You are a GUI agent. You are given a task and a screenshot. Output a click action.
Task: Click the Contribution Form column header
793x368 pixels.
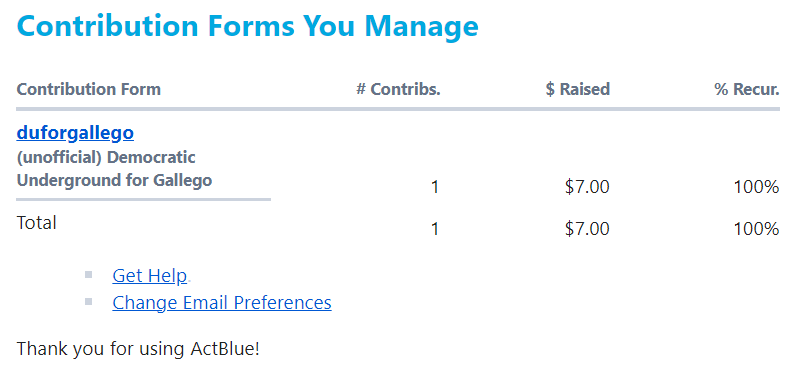pos(89,89)
